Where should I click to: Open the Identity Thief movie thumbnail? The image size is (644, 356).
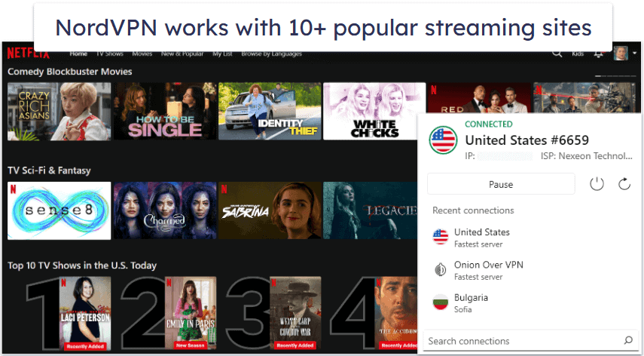269,112
